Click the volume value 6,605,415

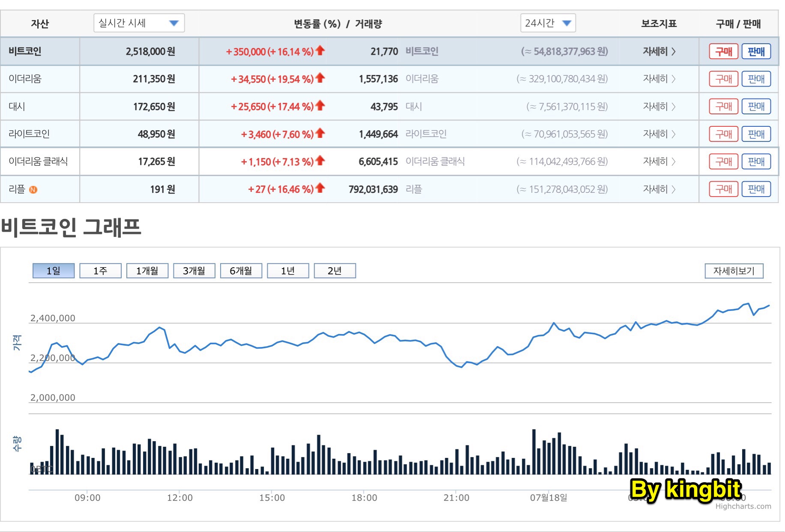pyautogui.click(x=378, y=161)
